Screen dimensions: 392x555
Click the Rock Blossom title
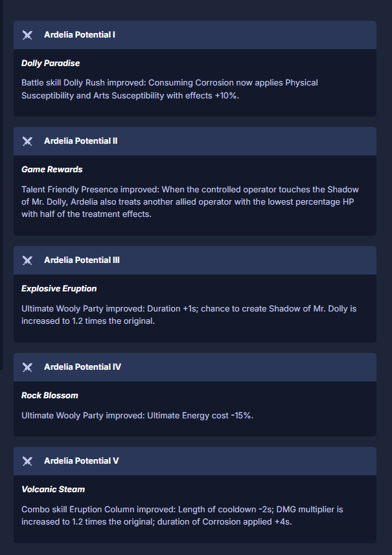(x=50, y=396)
